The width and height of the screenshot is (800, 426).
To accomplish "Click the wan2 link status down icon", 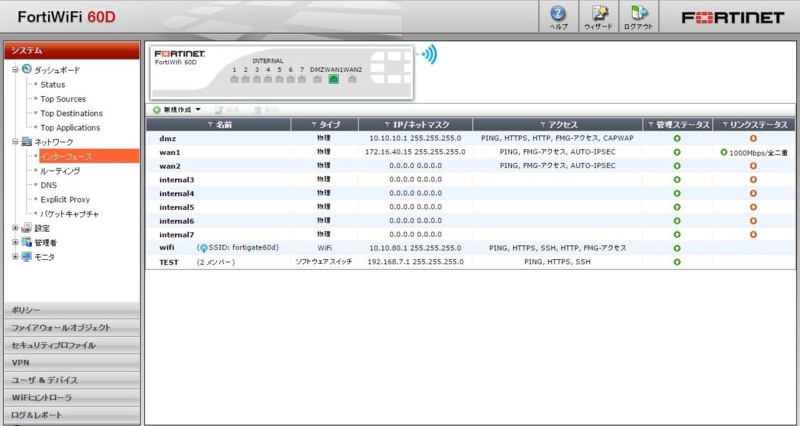I will pyautogui.click(x=753, y=166).
